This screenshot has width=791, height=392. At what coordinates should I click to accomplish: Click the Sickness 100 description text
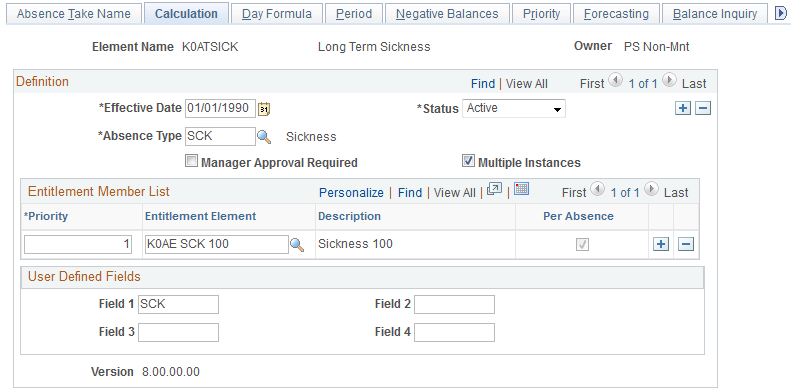tap(355, 244)
